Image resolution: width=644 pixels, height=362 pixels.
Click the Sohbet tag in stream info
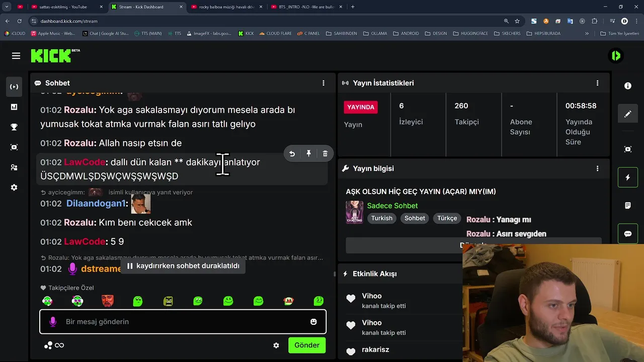(x=415, y=218)
